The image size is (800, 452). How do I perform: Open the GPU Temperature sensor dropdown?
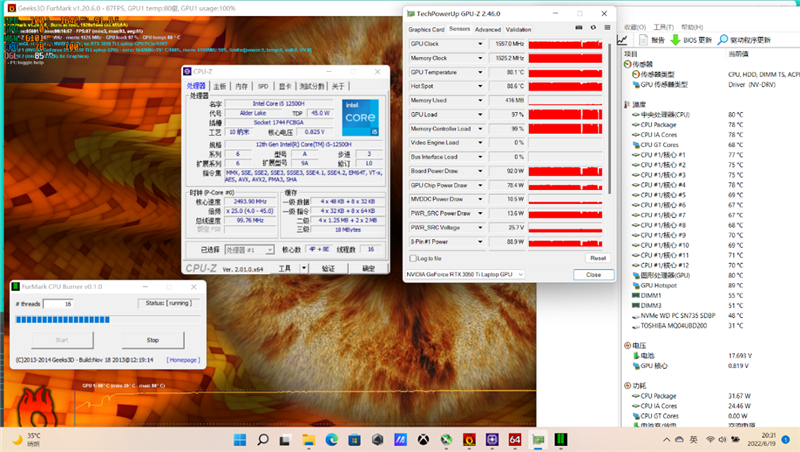click(x=480, y=72)
